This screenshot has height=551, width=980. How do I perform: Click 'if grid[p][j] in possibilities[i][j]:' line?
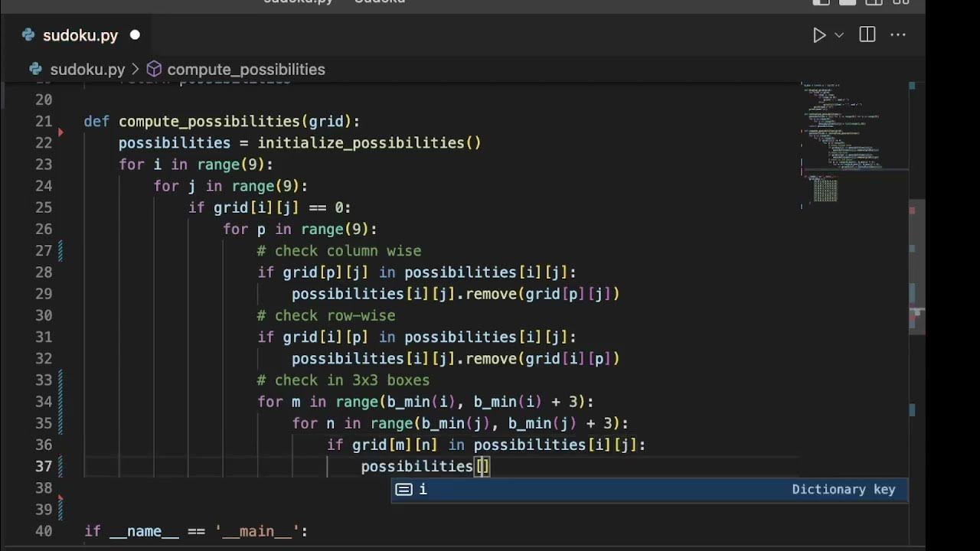click(x=417, y=272)
